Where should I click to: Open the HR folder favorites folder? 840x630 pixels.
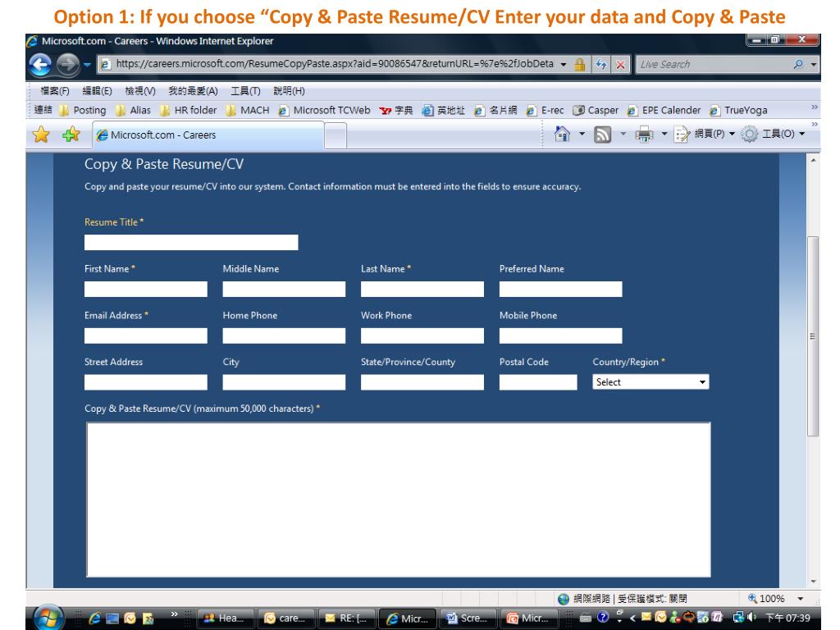188,111
